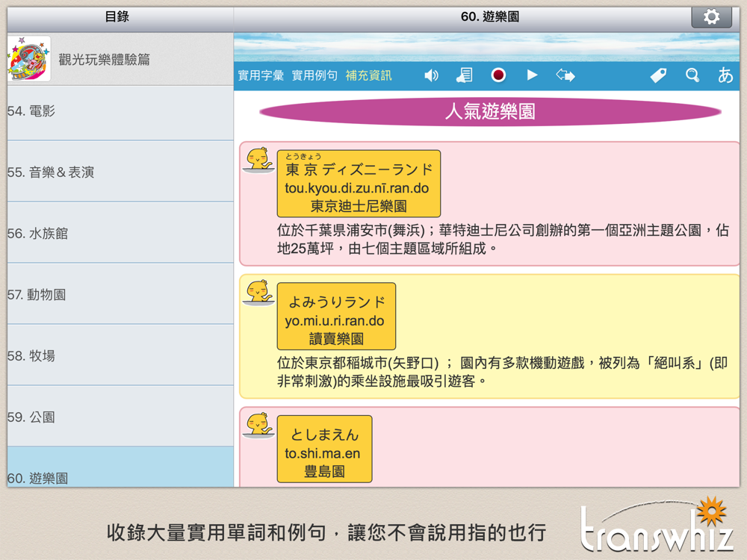Tap the 讀賣樂園 vocabulary card

336,316
